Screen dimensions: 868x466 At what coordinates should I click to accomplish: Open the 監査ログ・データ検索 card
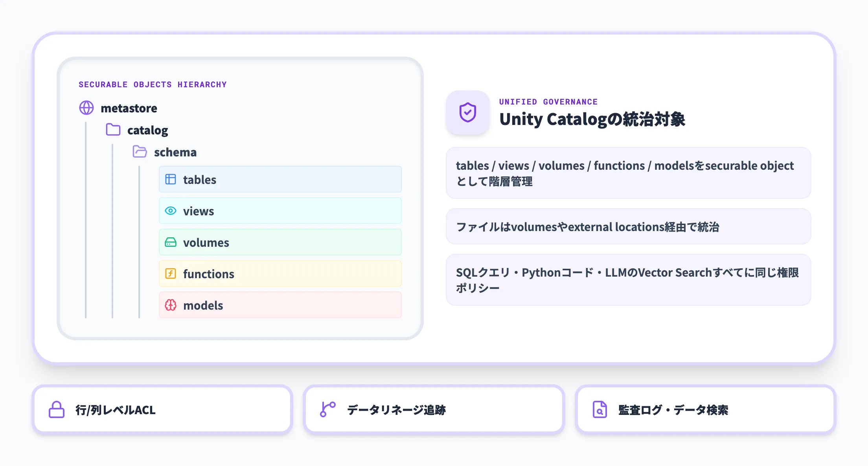704,409
